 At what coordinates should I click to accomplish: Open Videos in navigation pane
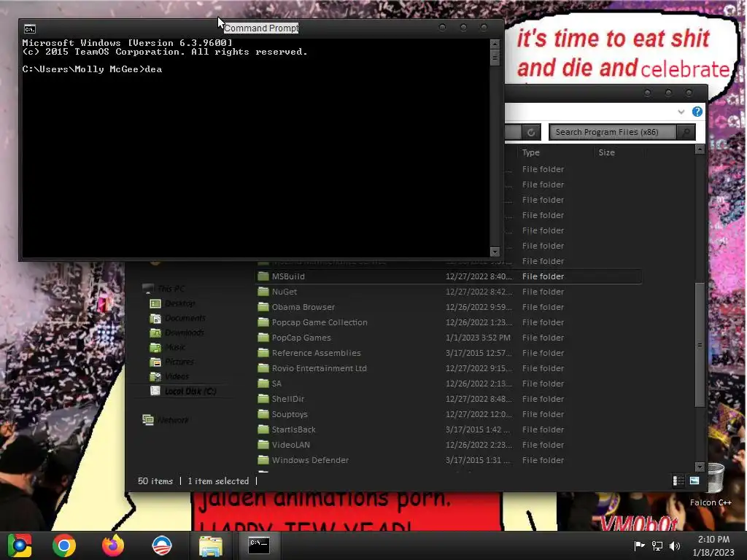point(169,377)
